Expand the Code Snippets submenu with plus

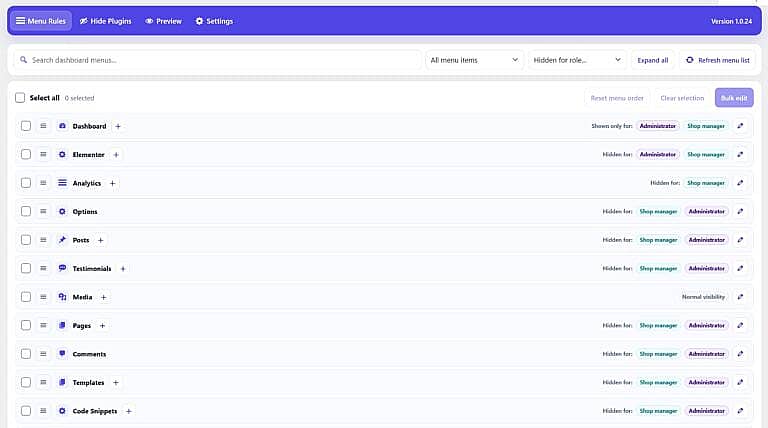click(128, 411)
